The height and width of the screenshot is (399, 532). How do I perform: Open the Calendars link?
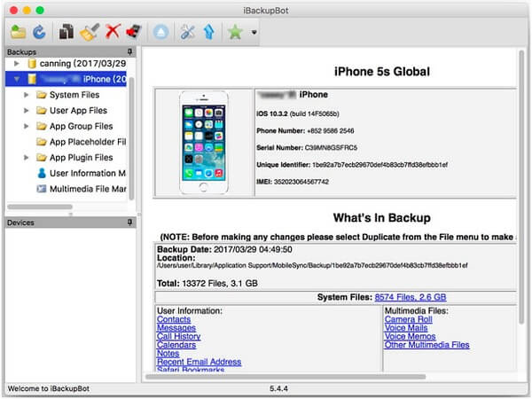click(176, 345)
